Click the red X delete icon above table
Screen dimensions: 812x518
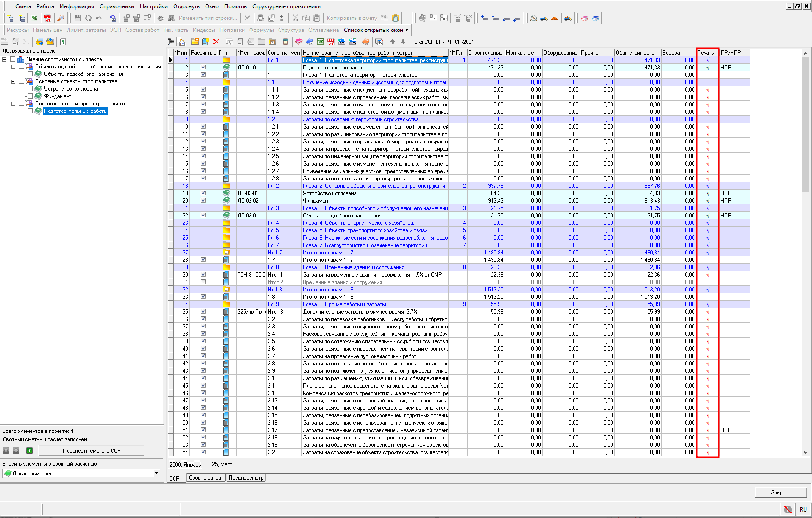click(216, 42)
